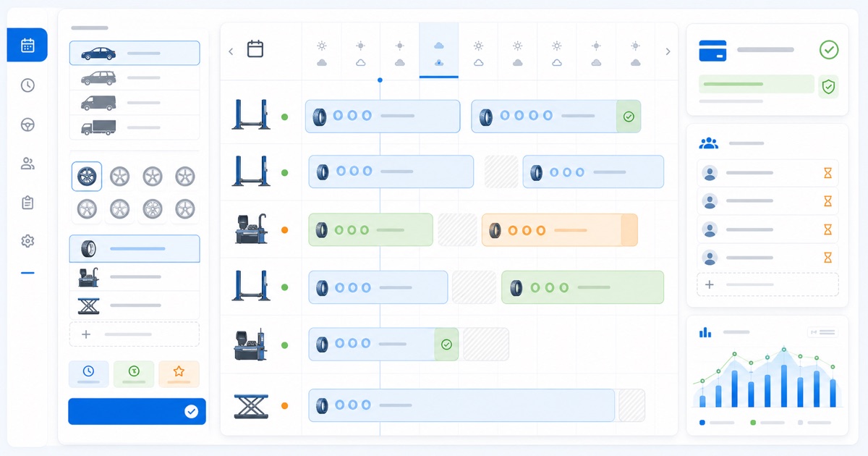Image resolution: width=868 pixels, height=456 pixels.
Task: Expand the chart options control
Action: coord(822,332)
